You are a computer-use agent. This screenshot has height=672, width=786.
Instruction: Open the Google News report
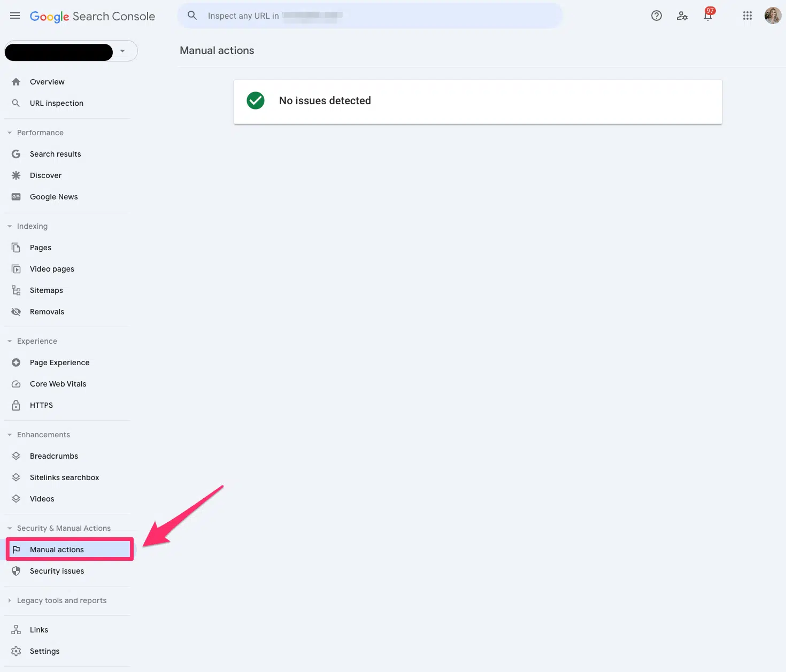click(54, 197)
